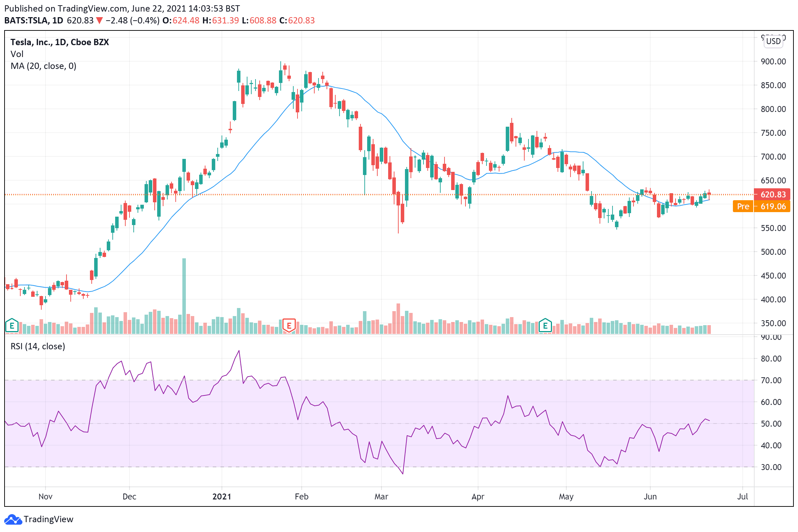This screenshot has height=532, width=798.
Task: Click the May label on time axis
Action: [x=566, y=497]
